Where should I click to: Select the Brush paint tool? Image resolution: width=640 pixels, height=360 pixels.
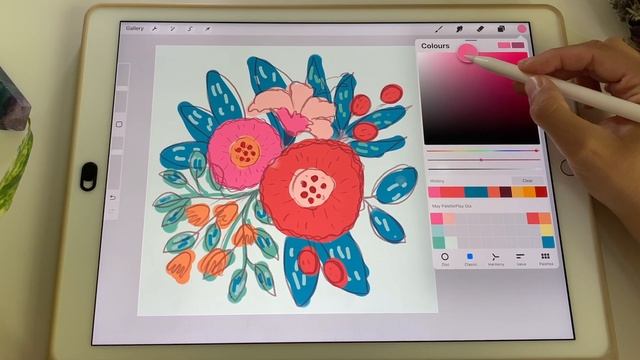[439, 29]
